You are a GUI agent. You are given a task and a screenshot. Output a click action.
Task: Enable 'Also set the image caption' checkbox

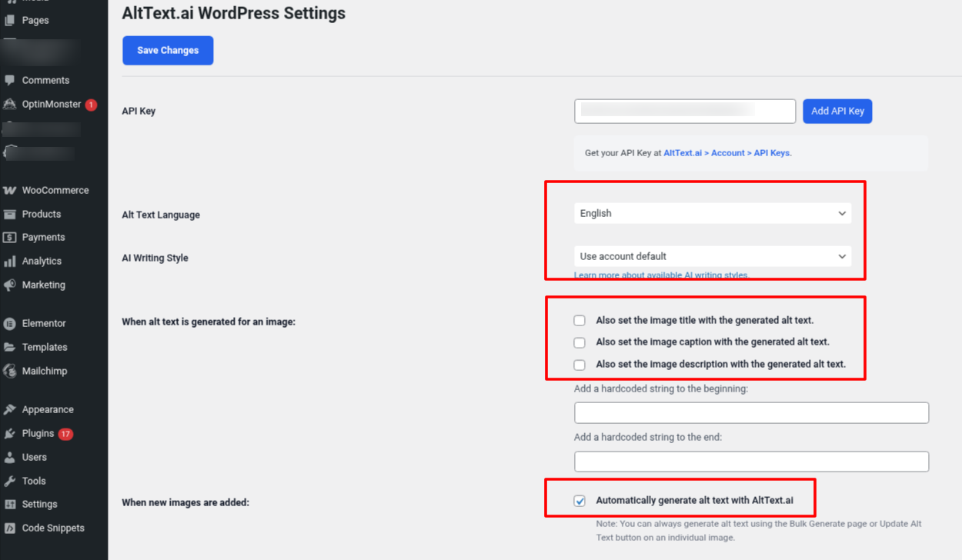pos(579,342)
